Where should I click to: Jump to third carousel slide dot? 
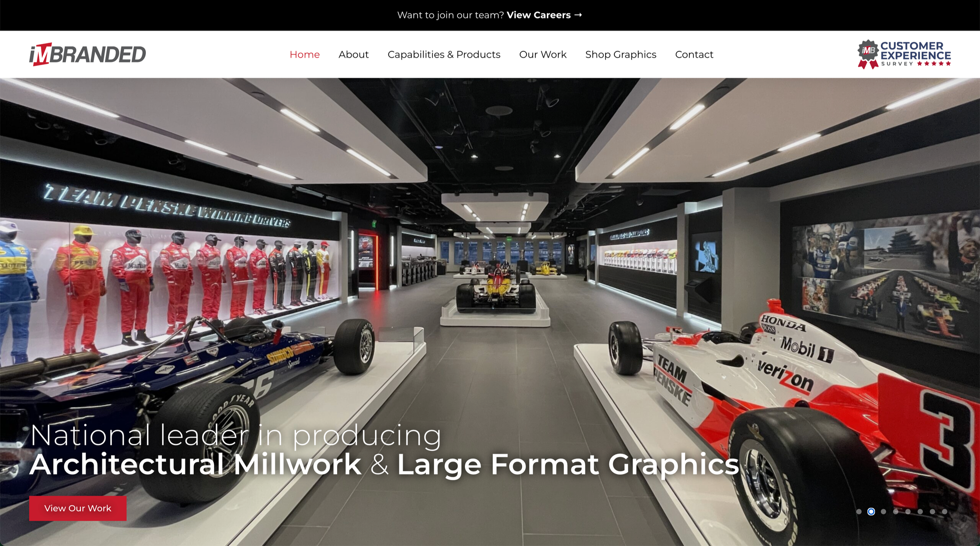tap(883, 512)
